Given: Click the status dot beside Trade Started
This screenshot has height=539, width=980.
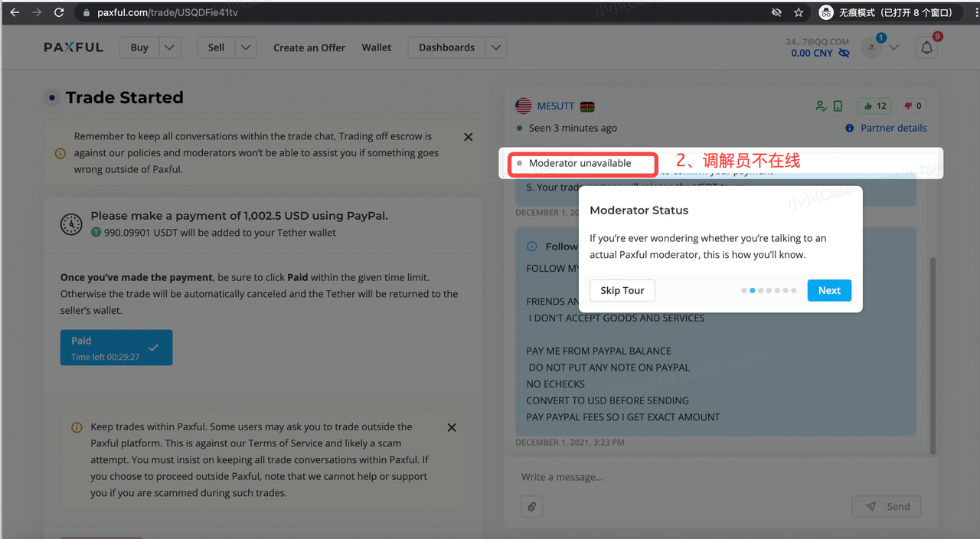Looking at the screenshot, I should pos(51,97).
